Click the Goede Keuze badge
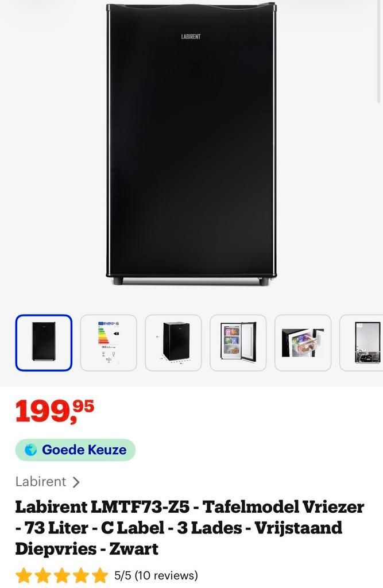 click(x=75, y=450)
